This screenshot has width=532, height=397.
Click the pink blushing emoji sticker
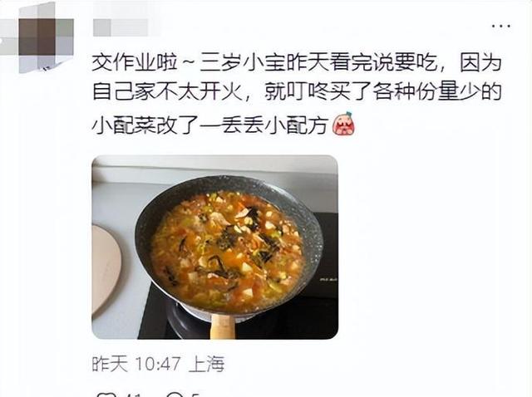pyautogui.click(x=343, y=124)
